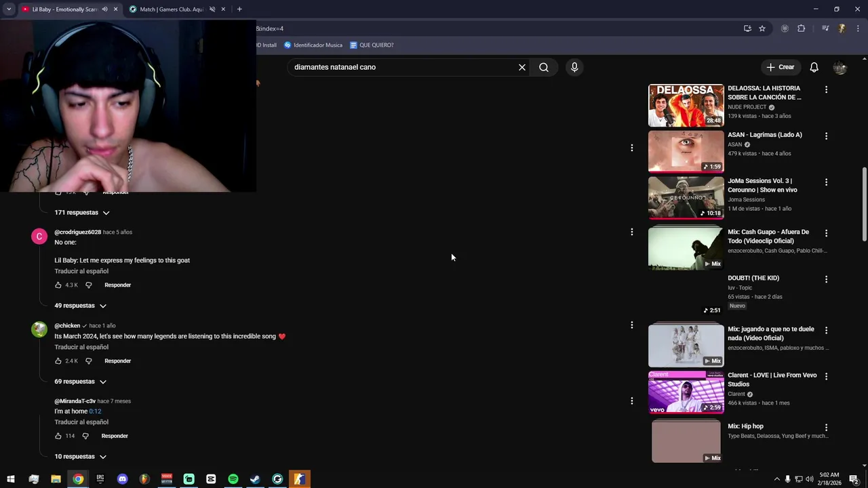Open options menu on @crodriguez6028 comment

click(631, 232)
